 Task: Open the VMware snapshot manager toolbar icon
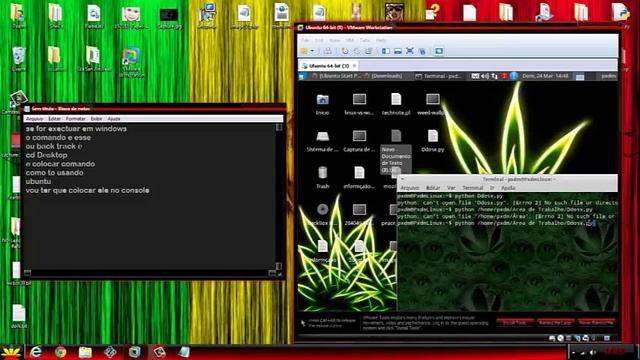click(368, 51)
